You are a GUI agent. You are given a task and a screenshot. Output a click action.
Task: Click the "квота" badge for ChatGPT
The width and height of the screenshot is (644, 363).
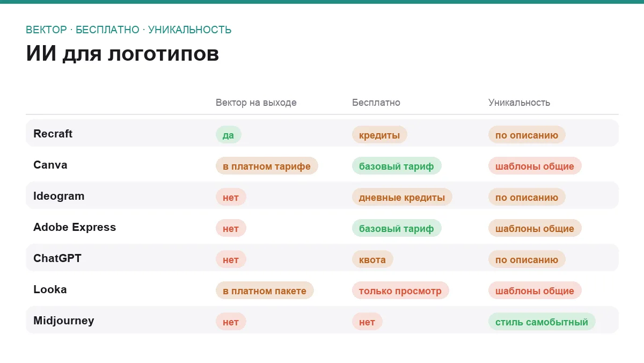(x=372, y=259)
